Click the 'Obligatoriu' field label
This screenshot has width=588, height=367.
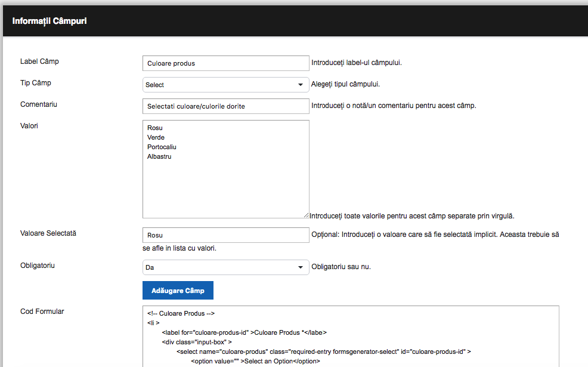point(38,266)
